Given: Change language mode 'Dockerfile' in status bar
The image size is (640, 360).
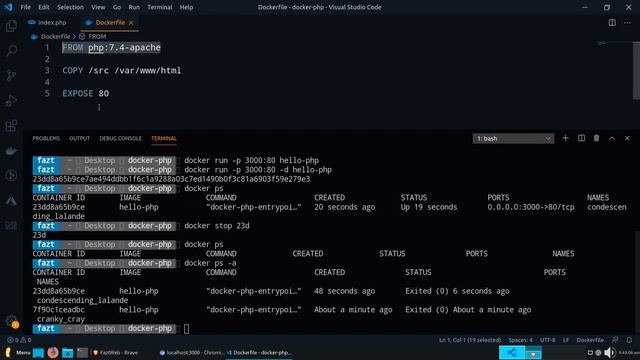Looking at the screenshot, I should pyautogui.click(x=590, y=340).
